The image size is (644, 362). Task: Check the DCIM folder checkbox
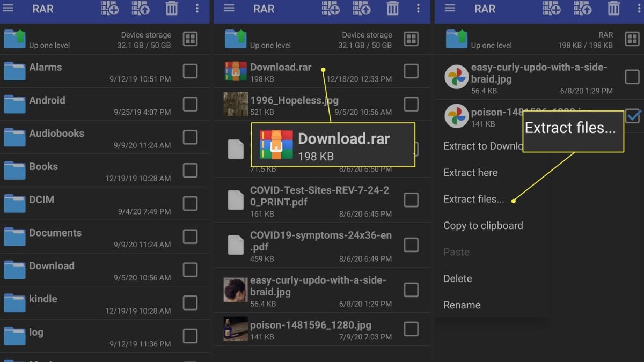coord(190,203)
